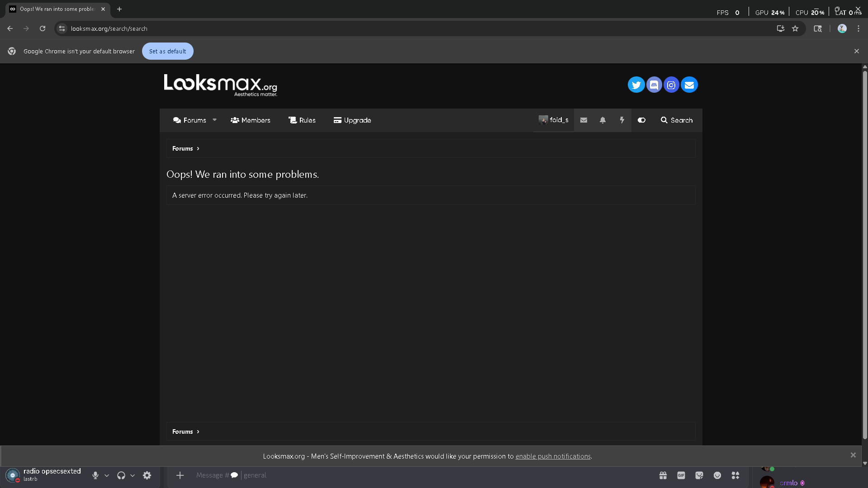Open the Instagram icon in the header
Image resolution: width=868 pixels, height=488 pixels.
pos(671,85)
